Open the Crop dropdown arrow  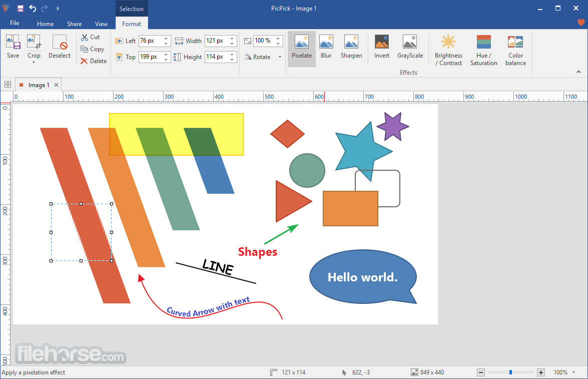point(34,62)
